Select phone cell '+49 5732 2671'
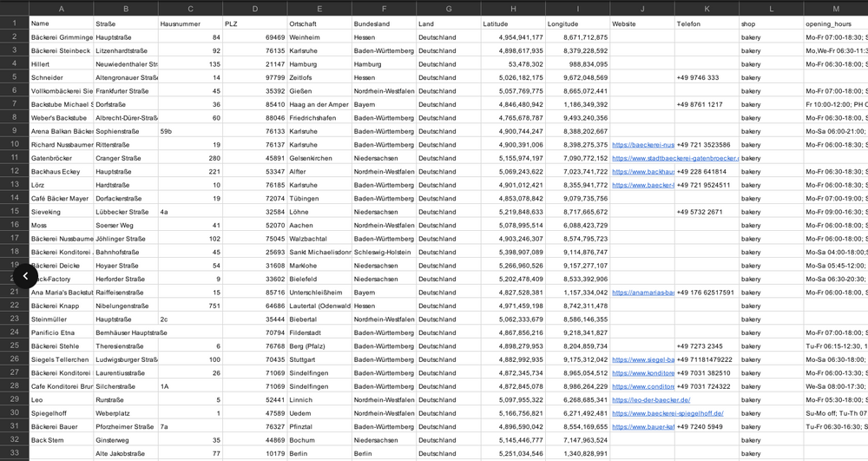 click(x=707, y=212)
